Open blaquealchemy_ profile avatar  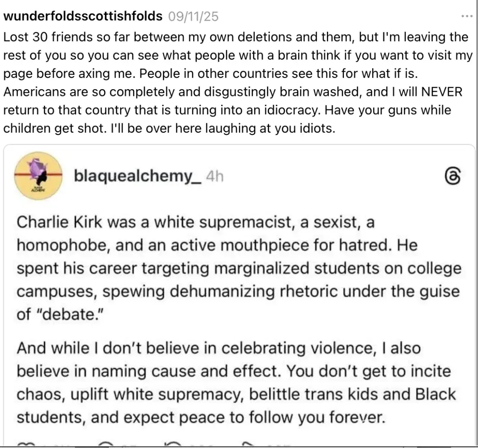click(x=38, y=175)
